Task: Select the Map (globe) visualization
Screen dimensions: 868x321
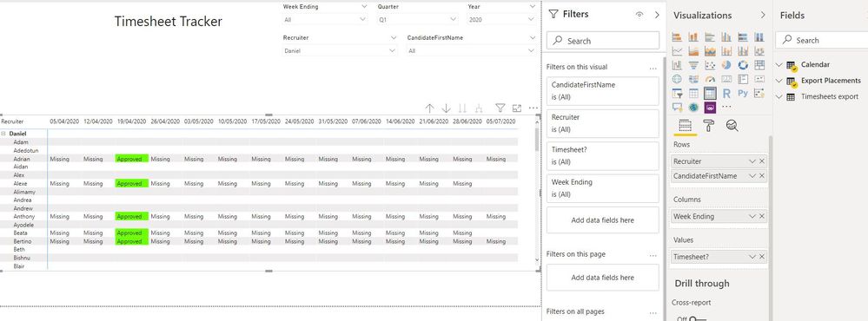Action: coord(677,79)
